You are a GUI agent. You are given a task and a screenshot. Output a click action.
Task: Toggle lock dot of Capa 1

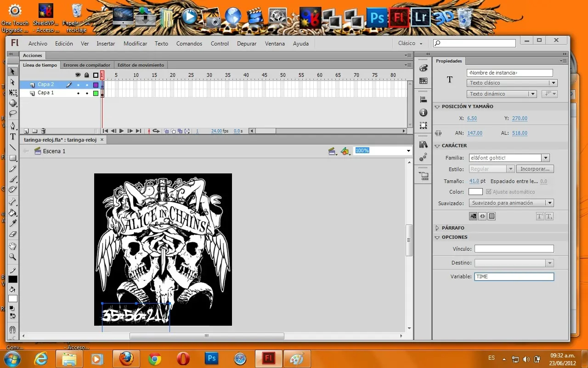tap(87, 93)
